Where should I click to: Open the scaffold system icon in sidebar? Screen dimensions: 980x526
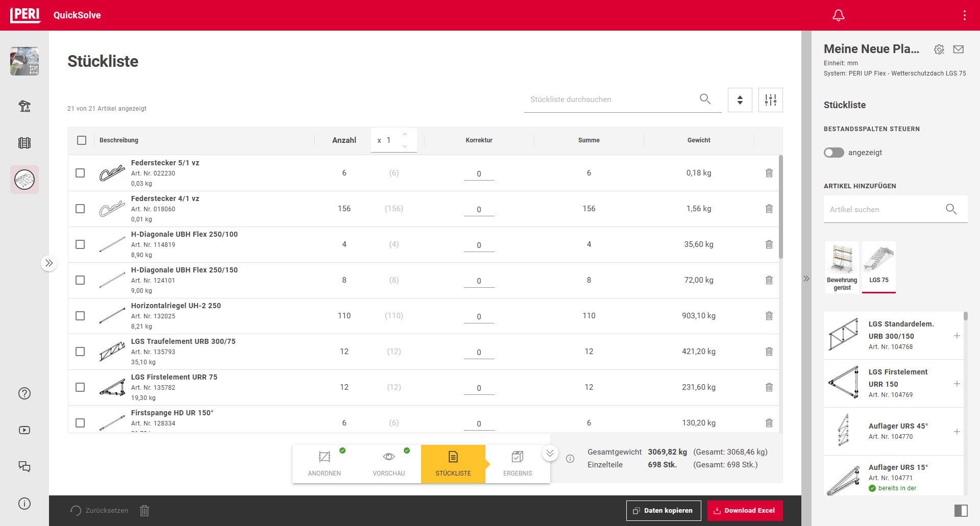(24, 143)
